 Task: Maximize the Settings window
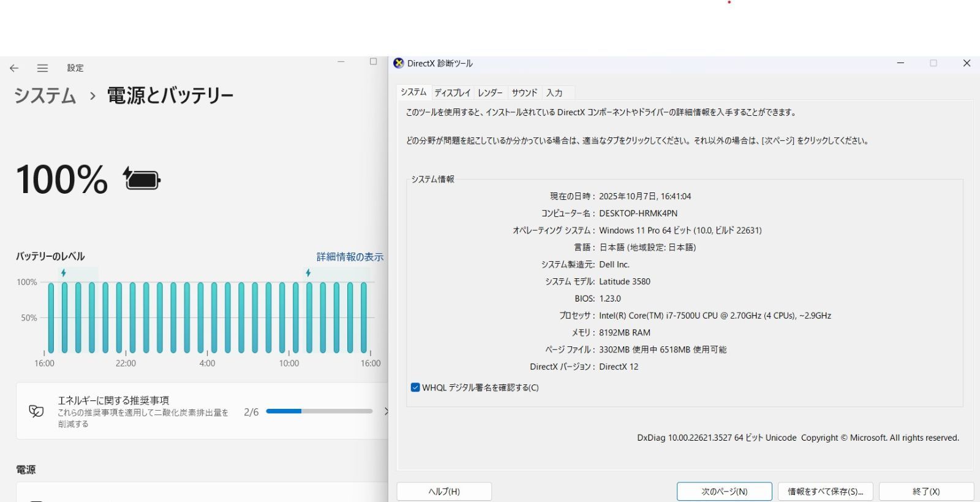click(x=373, y=62)
